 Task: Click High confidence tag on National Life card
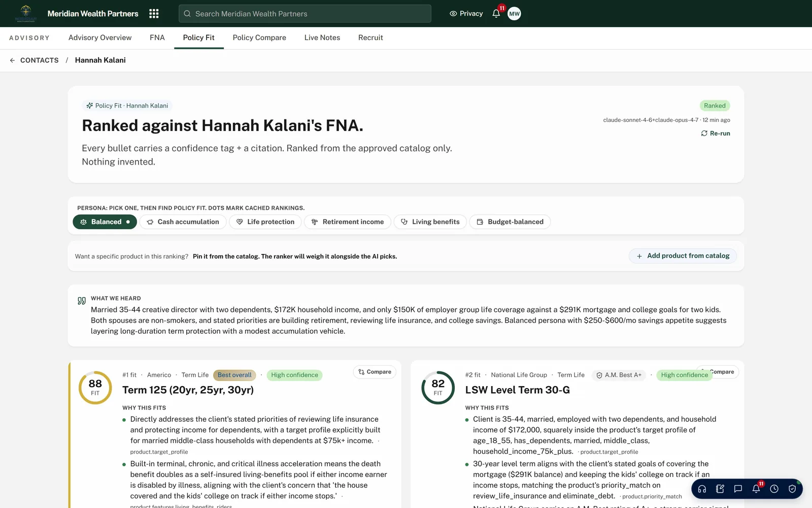tap(684, 375)
